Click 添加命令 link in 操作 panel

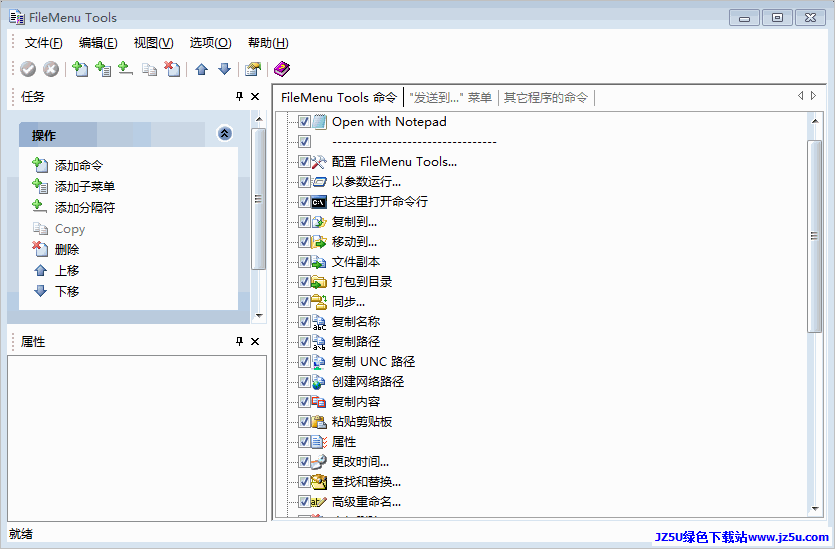(x=78, y=166)
